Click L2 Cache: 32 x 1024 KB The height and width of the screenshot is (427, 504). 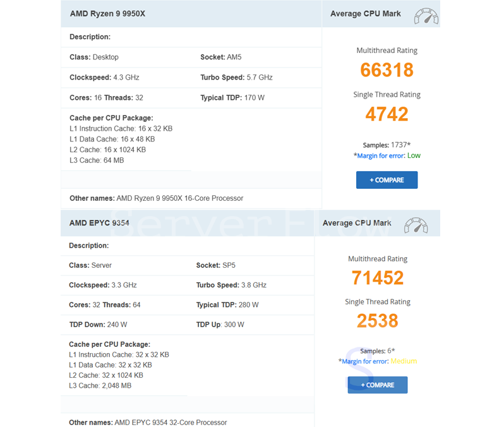pyautogui.click(x=106, y=375)
